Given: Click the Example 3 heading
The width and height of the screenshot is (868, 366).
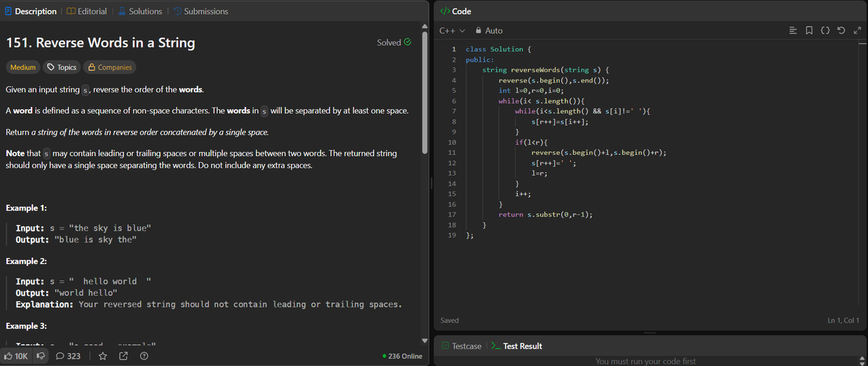Looking at the screenshot, I should coord(27,326).
